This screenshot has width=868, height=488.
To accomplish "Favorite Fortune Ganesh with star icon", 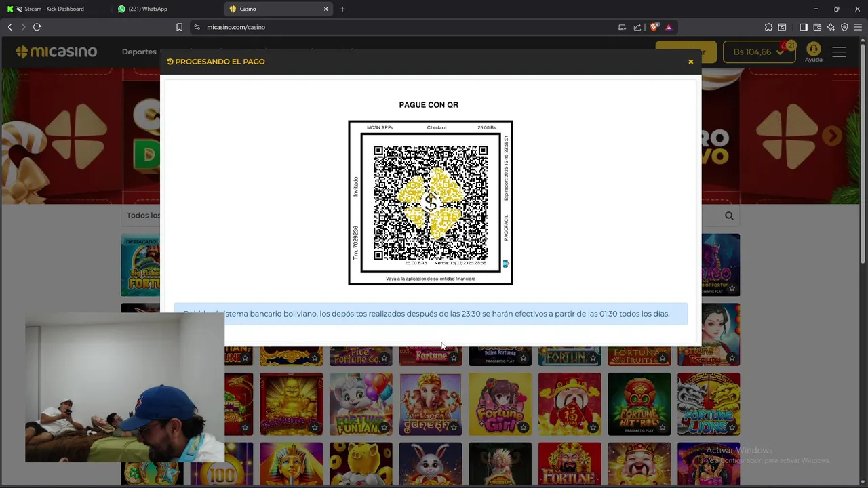I will (x=454, y=427).
